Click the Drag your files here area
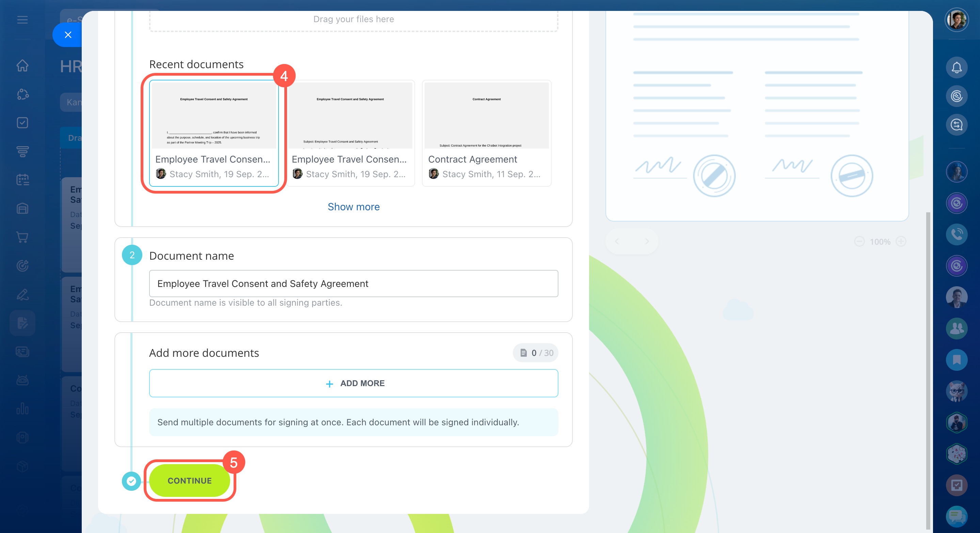Viewport: 980px width, 533px height. pos(353,19)
